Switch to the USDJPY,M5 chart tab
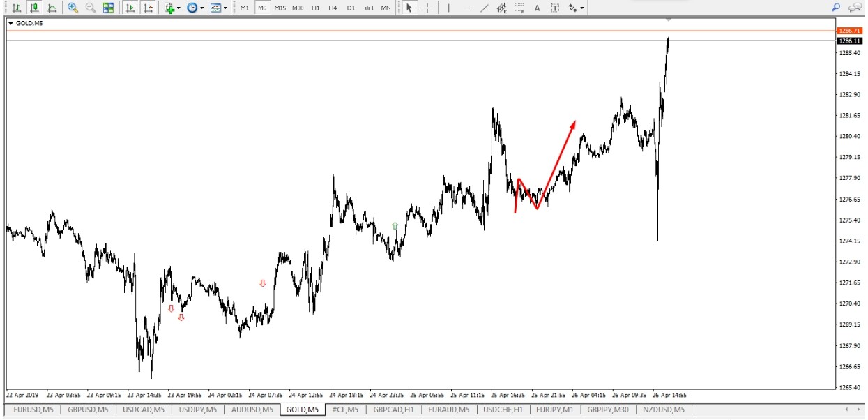Viewport: 868px width, 420px height. pyautogui.click(x=197, y=410)
